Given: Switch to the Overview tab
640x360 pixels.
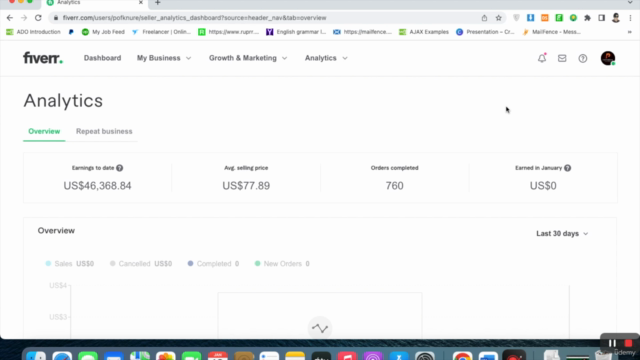Looking at the screenshot, I should [x=44, y=131].
